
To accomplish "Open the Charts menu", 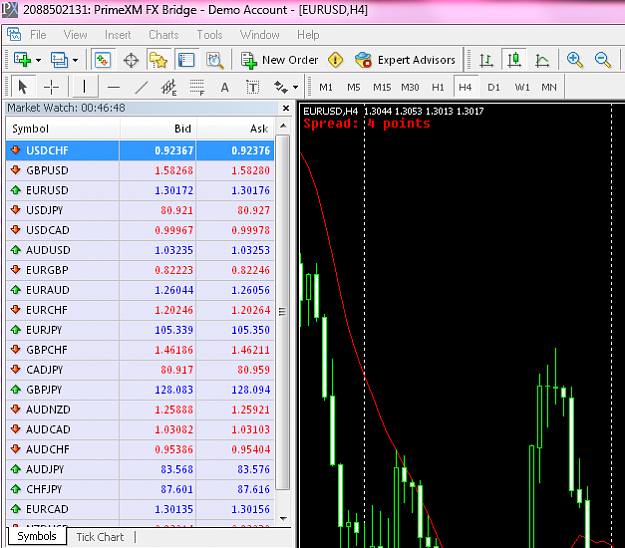I will tap(163, 35).
